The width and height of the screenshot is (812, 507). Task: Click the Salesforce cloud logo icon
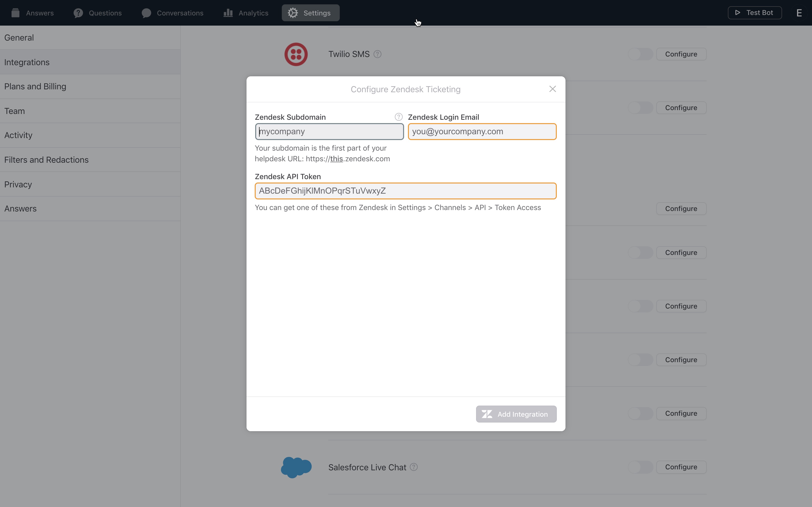tap(296, 467)
